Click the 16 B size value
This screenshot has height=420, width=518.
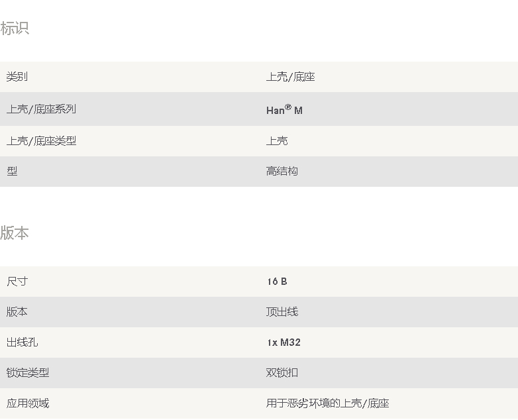point(277,282)
